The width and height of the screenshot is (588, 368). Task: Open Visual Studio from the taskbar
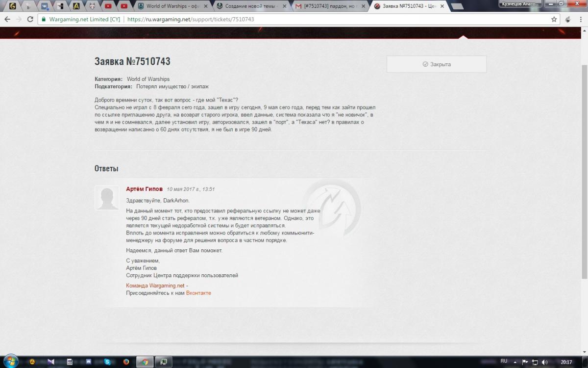point(51,362)
